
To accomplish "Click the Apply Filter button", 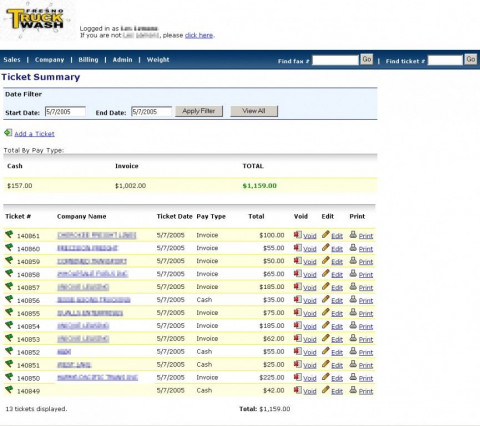I will [x=199, y=111].
